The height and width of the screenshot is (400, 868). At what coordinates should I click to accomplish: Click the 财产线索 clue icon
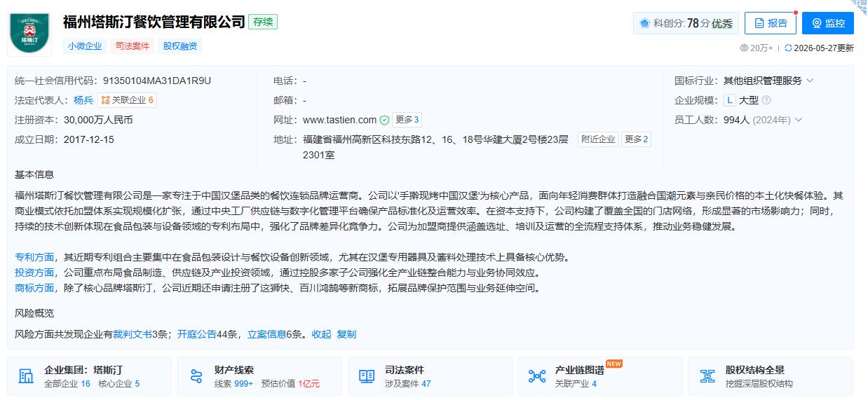click(x=196, y=376)
